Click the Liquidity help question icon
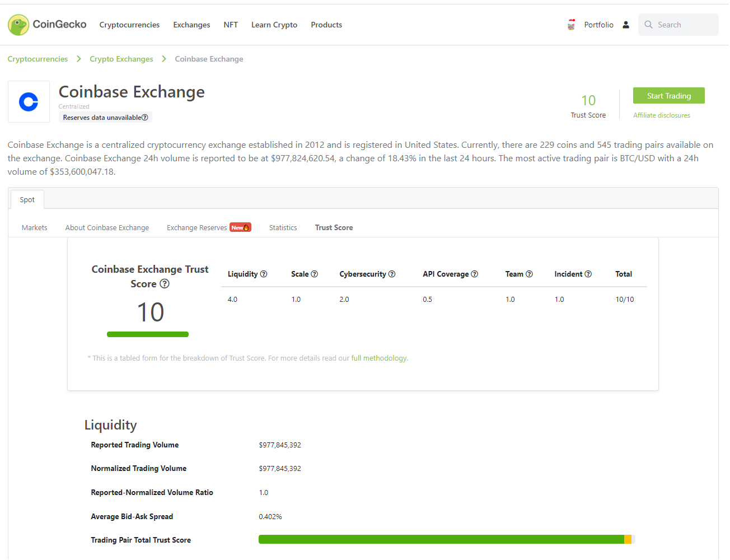 click(264, 274)
